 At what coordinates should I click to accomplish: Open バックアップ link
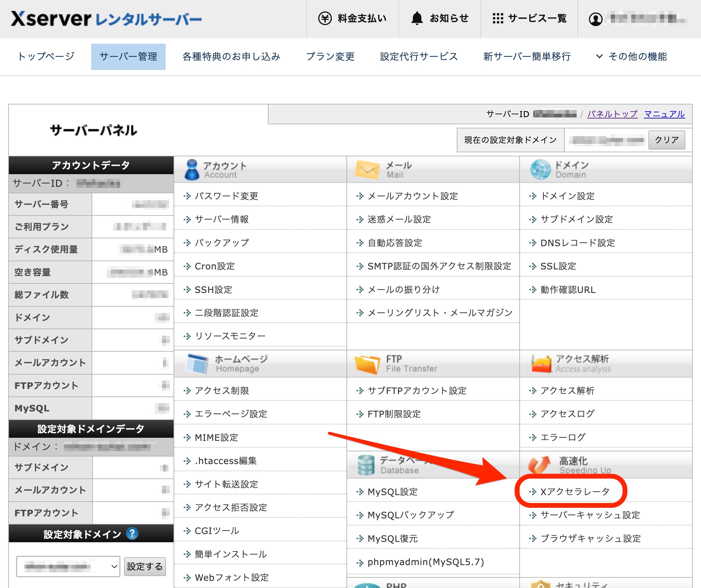click(x=222, y=243)
